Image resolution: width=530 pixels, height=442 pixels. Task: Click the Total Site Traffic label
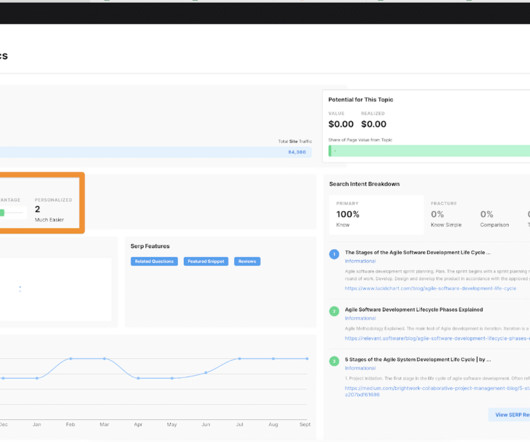tap(295, 141)
